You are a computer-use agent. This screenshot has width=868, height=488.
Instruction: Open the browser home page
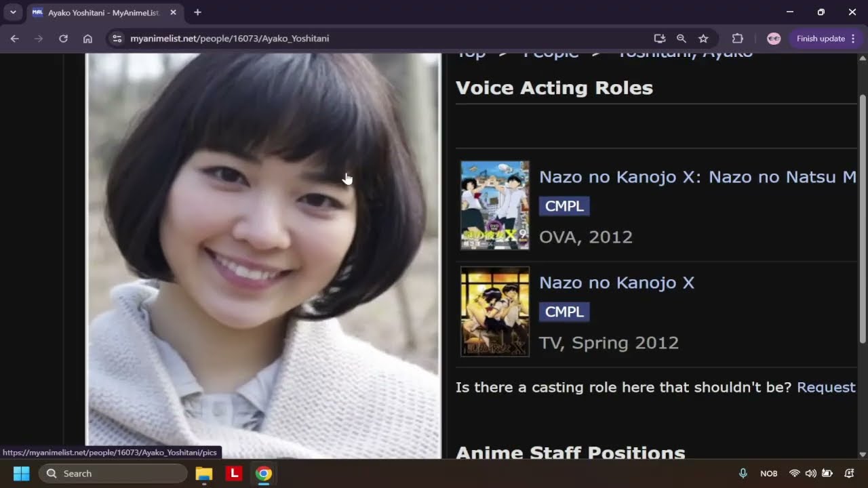87,39
